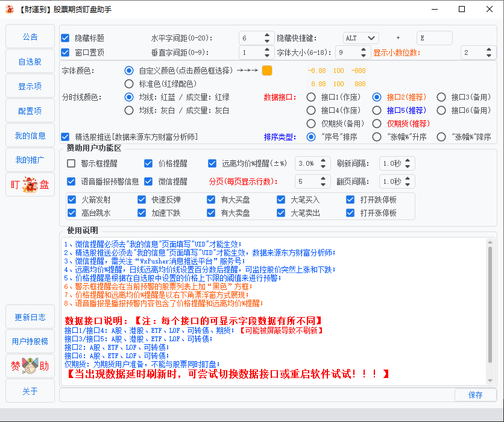Switch to the 自选股 section
The height and width of the screenshot is (422, 504).
pyautogui.click(x=30, y=62)
